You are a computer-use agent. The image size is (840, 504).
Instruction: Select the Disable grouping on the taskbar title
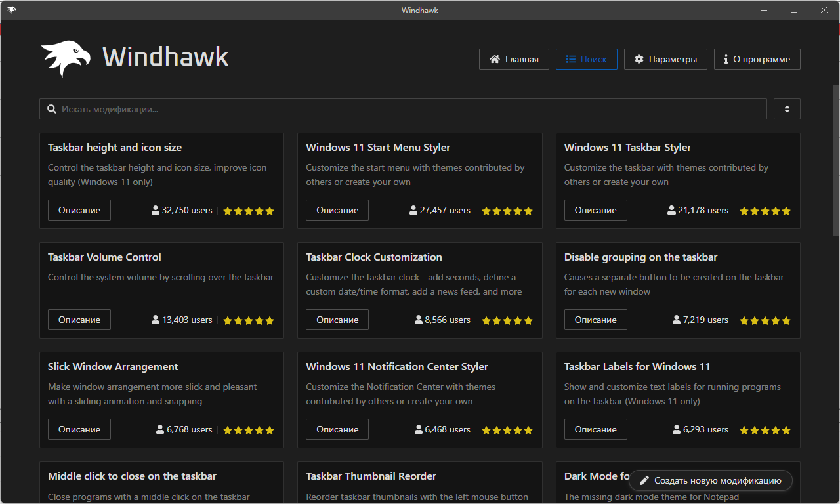pos(640,257)
